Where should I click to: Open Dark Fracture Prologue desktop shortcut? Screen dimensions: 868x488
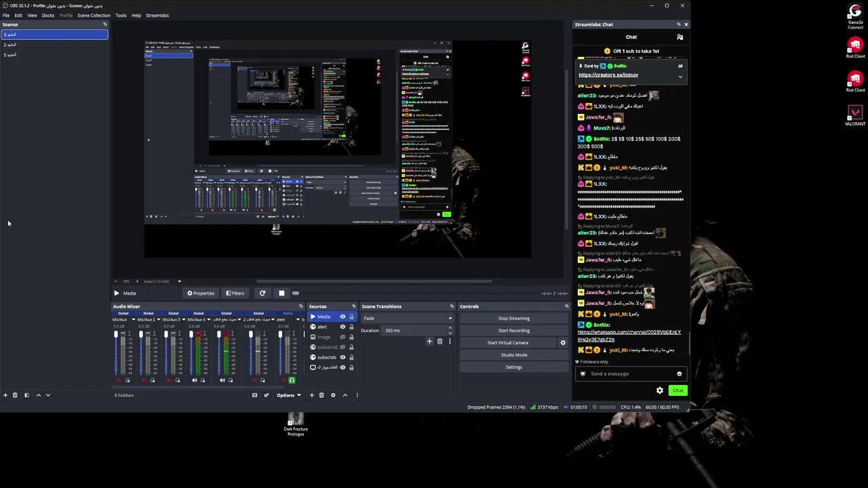296,425
